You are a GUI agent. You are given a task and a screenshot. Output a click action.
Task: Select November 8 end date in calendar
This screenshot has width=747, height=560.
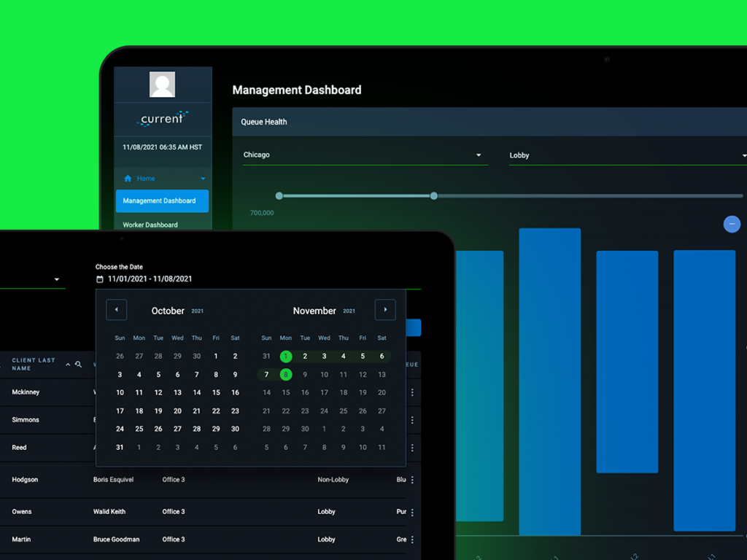[286, 375]
